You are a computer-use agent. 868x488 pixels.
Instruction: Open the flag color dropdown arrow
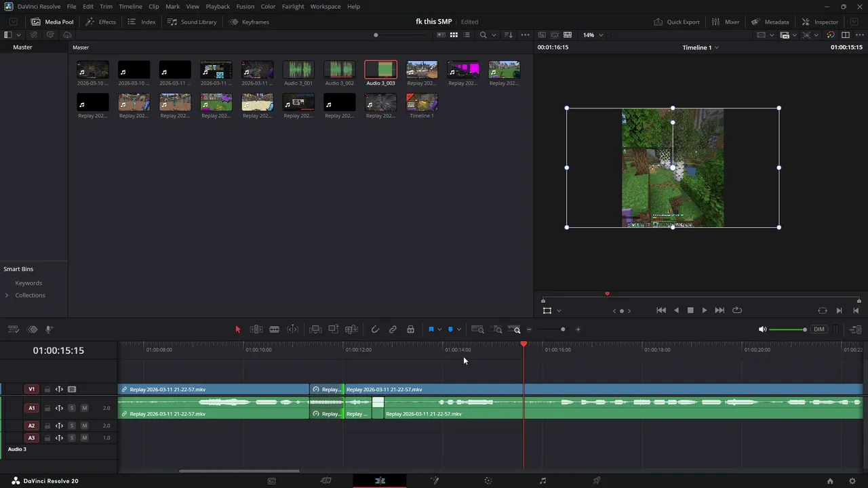[439, 329]
